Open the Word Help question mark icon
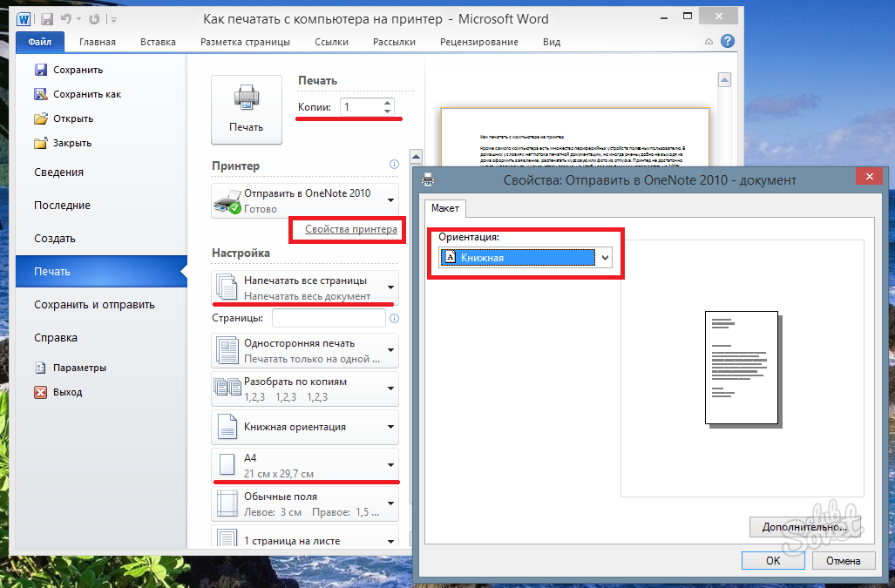The image size is (895, 588). point(727,41)
